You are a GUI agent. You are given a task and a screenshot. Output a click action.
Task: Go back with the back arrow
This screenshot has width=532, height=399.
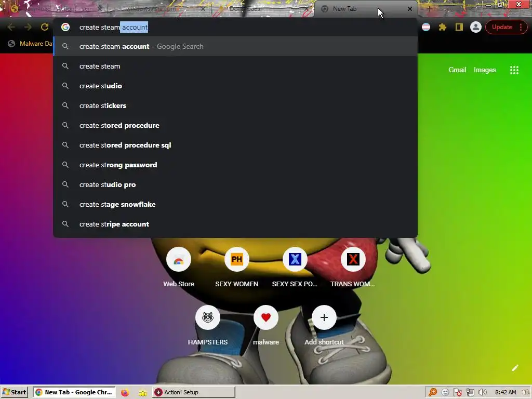pyautogui.click(x=11, y=27)
